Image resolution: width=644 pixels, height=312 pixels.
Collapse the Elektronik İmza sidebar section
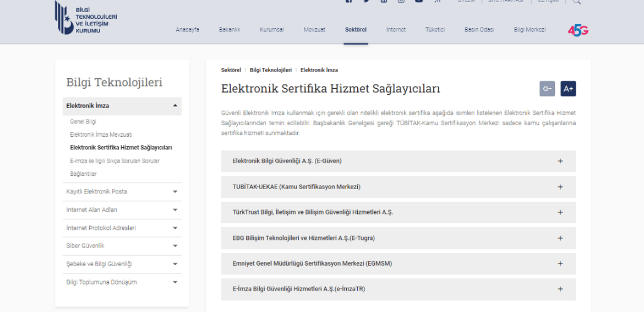175,106
